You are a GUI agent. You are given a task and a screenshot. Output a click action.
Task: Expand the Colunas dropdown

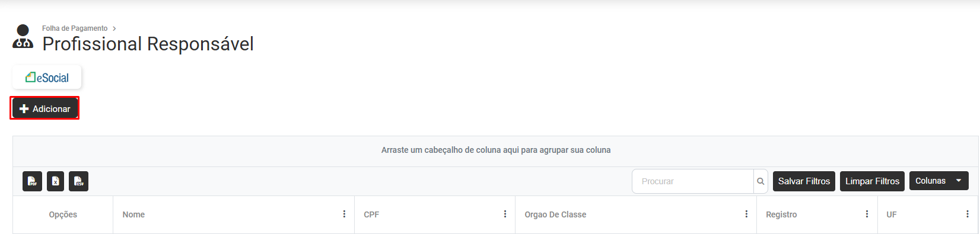click(938, 181)
